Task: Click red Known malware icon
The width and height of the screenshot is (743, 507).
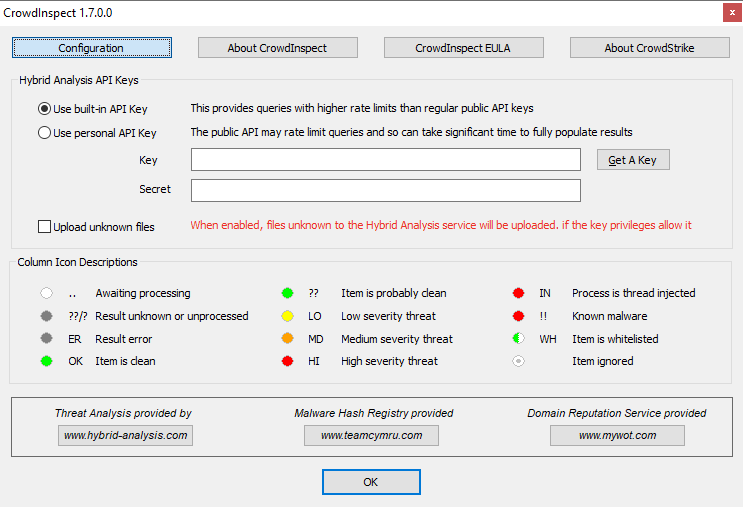Action: (x=518, y=316)
